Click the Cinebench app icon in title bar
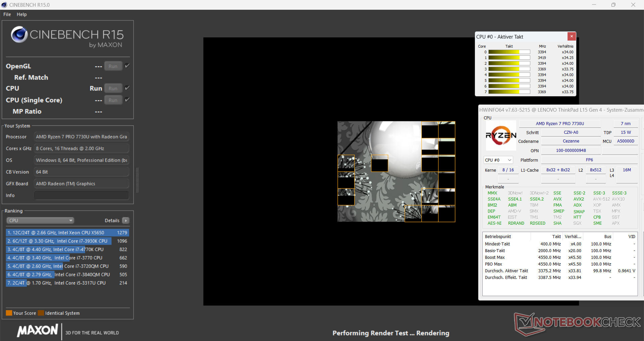 (4, 5)
